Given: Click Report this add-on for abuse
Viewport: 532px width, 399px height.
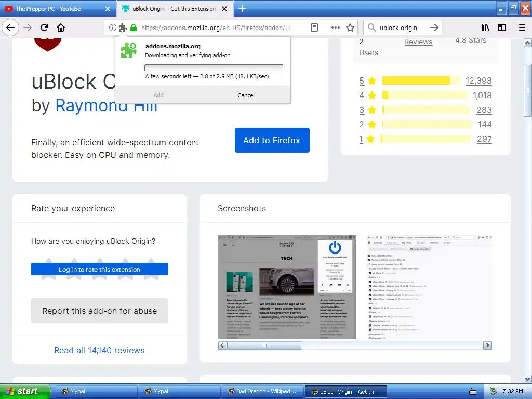Looking at the screenshot, I should (100, 311).
